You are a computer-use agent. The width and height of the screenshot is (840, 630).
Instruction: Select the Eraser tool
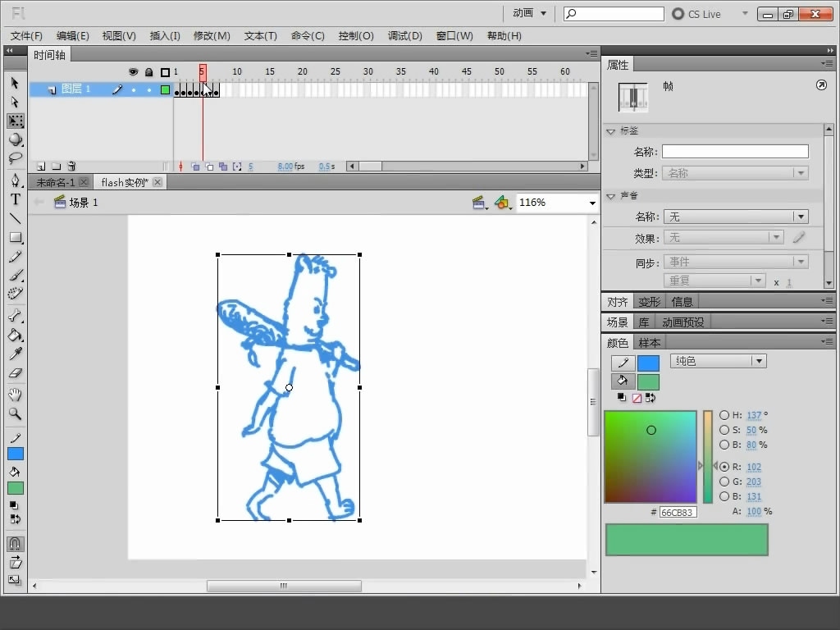15,373
